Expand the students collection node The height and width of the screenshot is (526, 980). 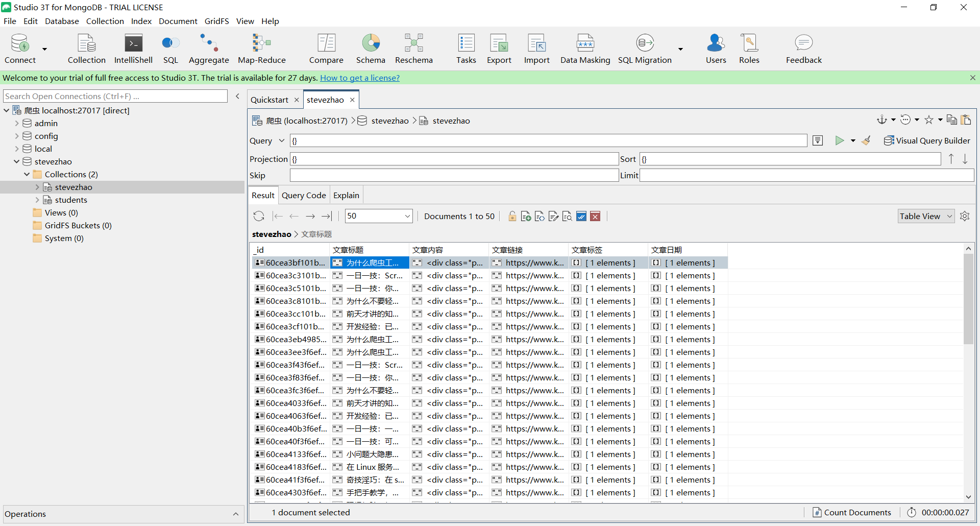coord(37,200)
